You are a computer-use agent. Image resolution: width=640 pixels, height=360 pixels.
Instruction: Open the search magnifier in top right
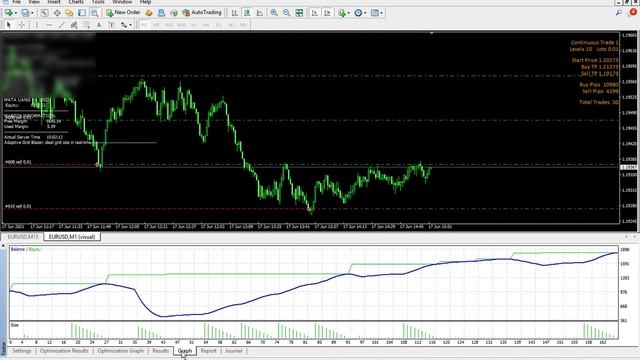(619, 13)
